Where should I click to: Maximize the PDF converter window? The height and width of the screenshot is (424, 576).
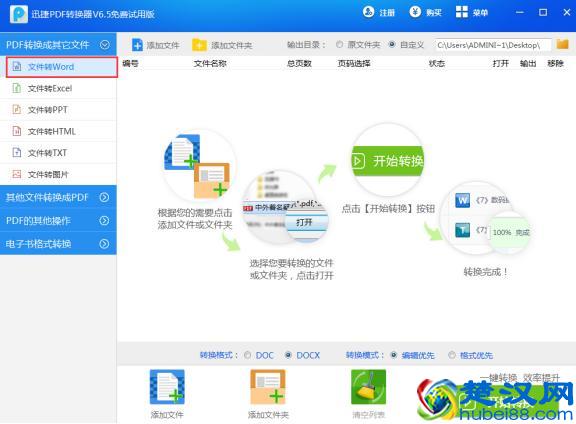click(x=543, y=12)
